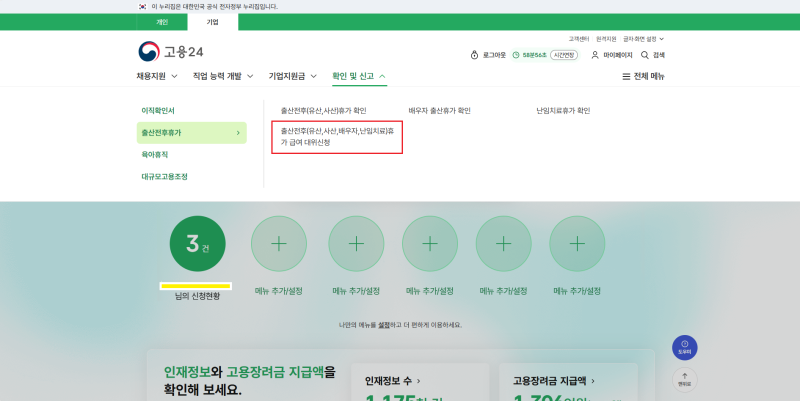Expand the 채용지원 menu
This screenshot has width=800, height=401.
point(157,77)
